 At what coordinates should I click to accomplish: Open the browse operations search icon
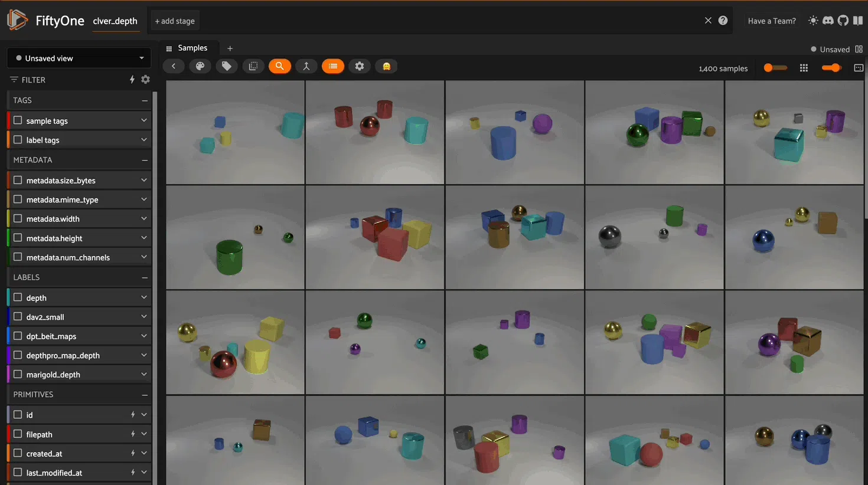click(280, 66)
